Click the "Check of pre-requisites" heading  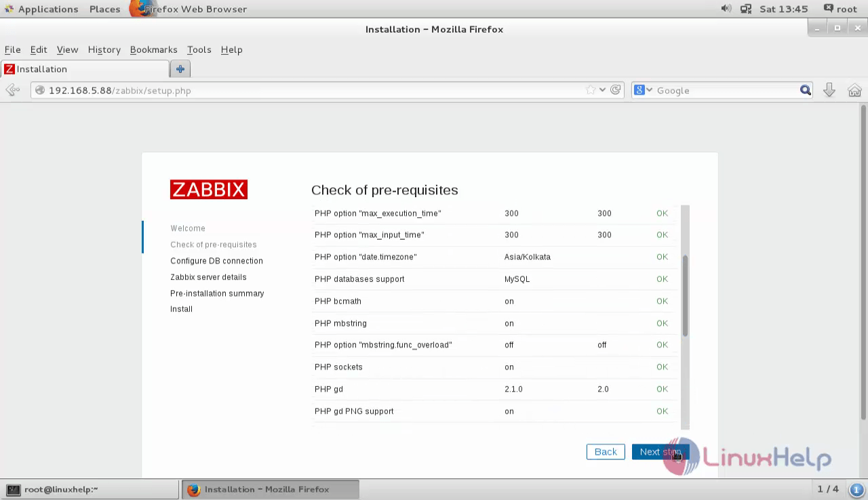(x=384, y=190)
